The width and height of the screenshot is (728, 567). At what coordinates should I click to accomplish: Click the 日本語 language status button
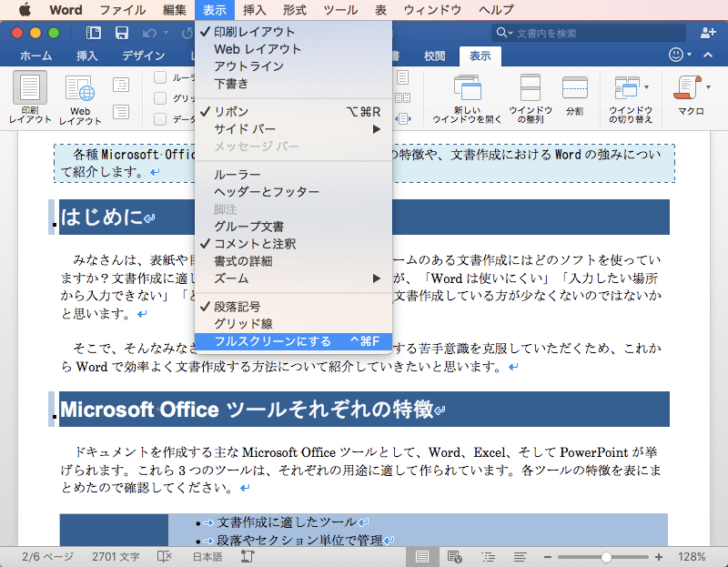click(x=207, y=557)
